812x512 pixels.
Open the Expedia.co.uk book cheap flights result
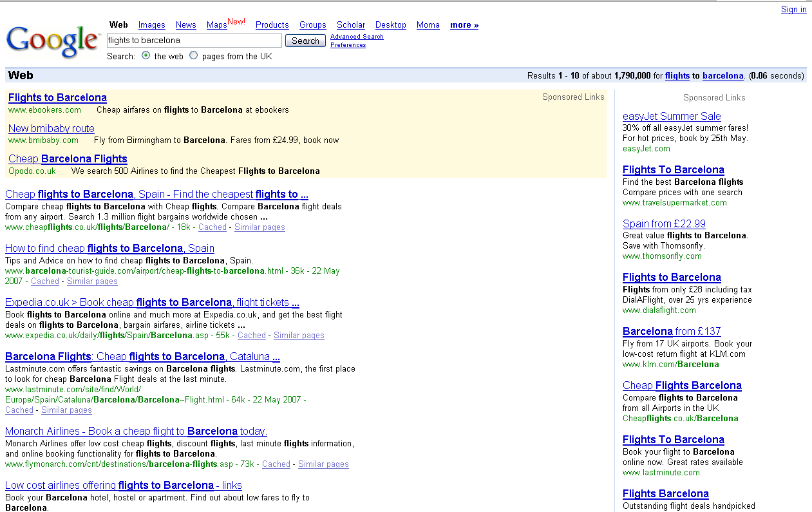click(152, 303)
